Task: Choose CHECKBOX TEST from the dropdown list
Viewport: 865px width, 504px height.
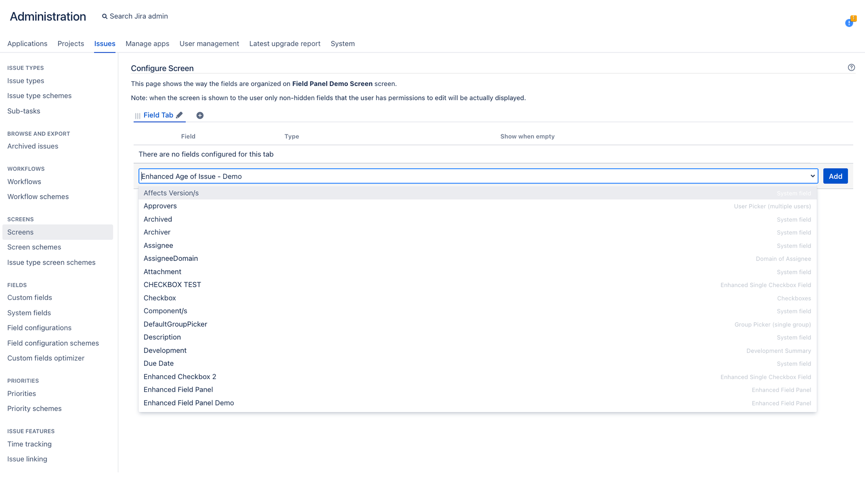Action: [172, 284]
